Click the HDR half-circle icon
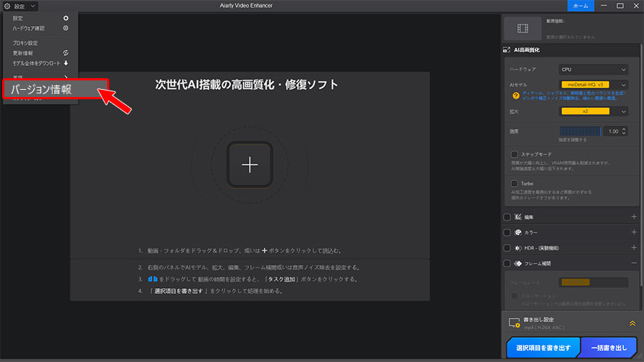The height and width of the screenshot is (362, 644). [x=518, y=248]
